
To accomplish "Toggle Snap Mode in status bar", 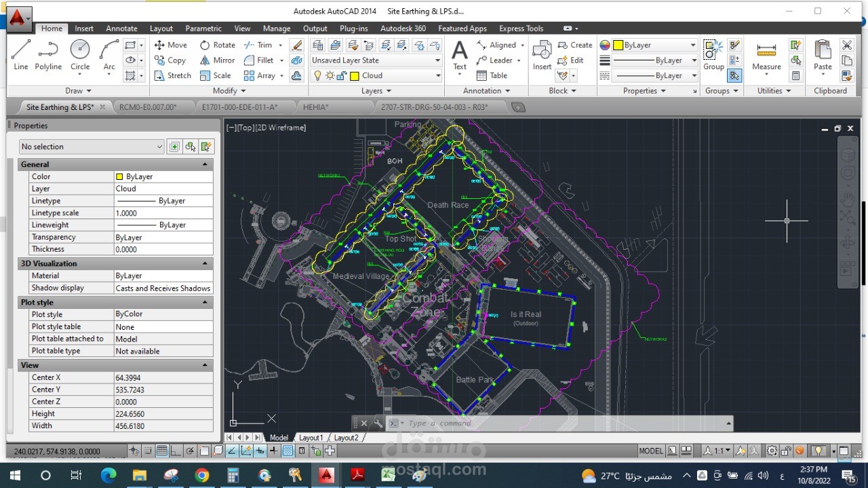I will (149, 451).
